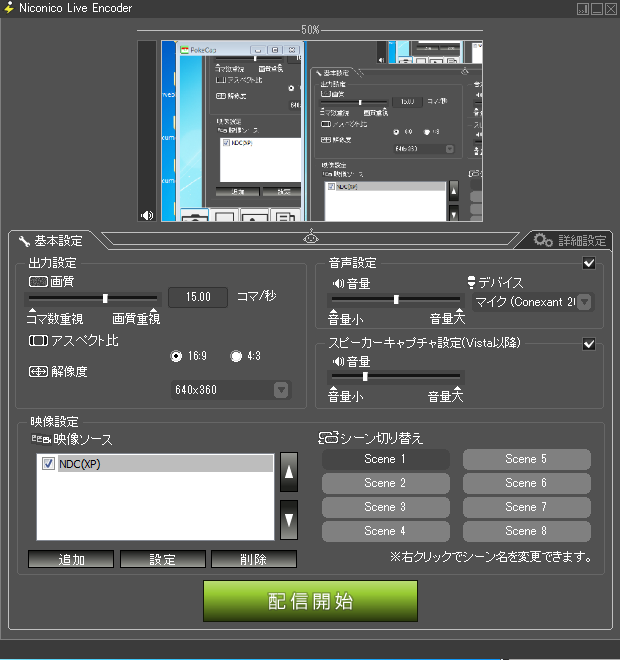
Task: Click the microphone デバイス icon
Action: pos(471,282)
